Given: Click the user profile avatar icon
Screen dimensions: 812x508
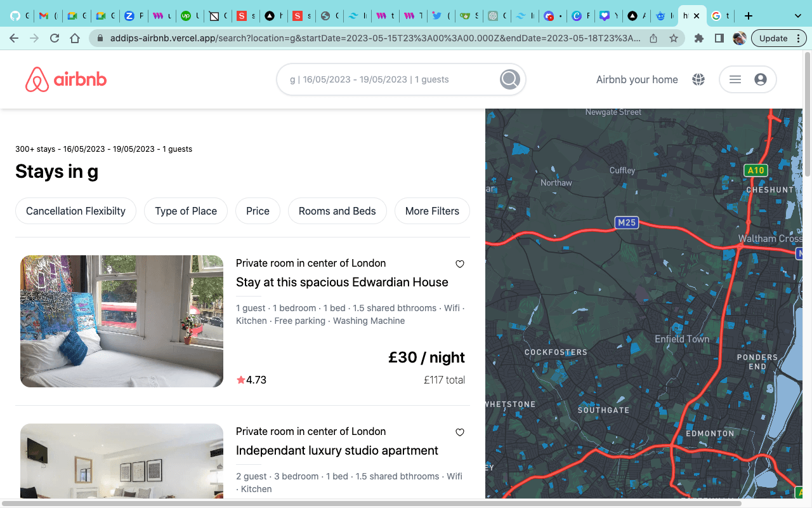Looking at the screenshot, I should tap(761, 79).
